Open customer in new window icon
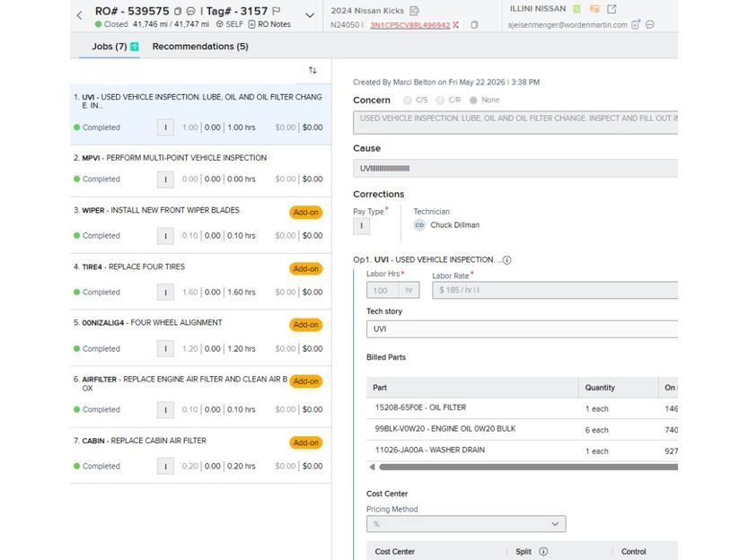748x560 pixels. click(612, 9)
